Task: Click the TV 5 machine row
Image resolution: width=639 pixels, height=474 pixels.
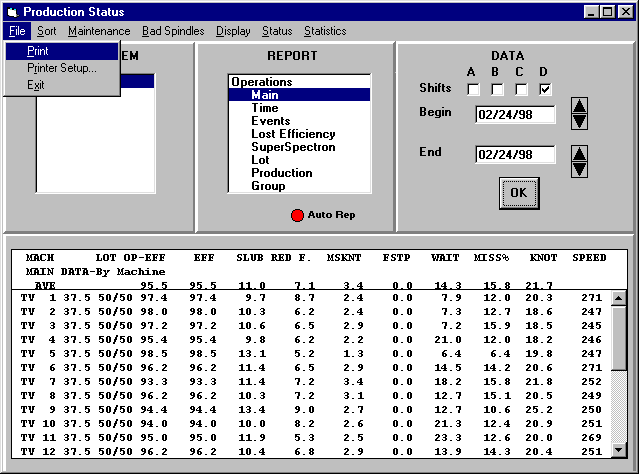Action: tap(311, 354)
